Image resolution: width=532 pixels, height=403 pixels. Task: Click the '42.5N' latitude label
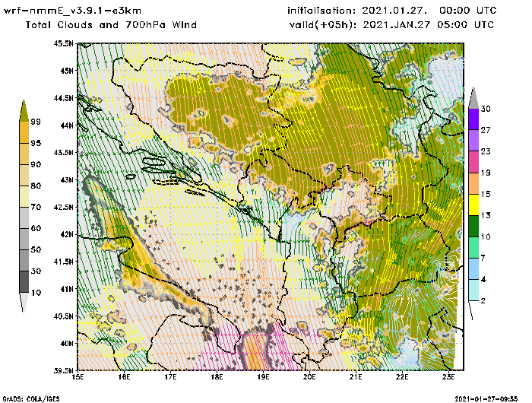[63, 207]
